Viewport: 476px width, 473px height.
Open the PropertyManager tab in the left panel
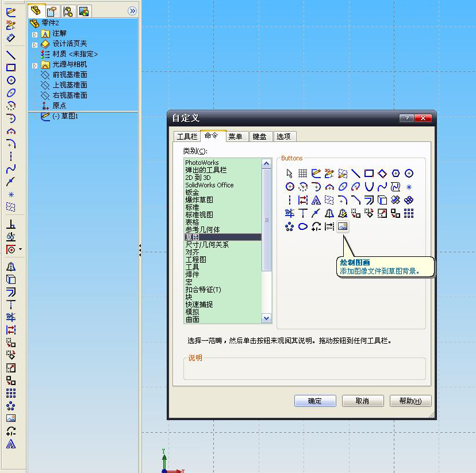52,11
